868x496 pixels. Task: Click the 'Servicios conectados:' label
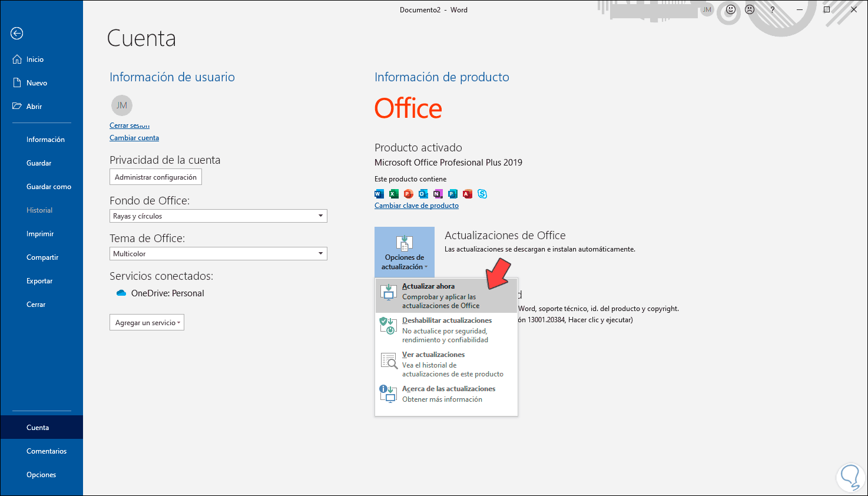pos(161,276)
